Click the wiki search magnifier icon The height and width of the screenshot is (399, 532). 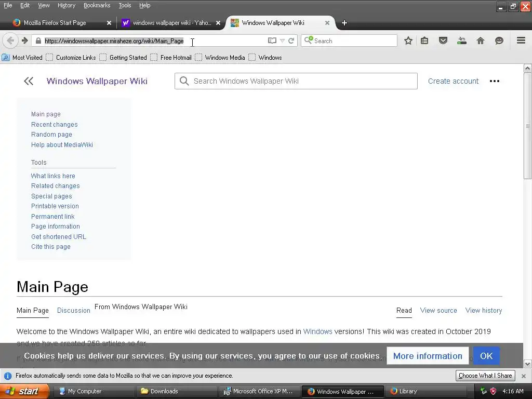[184, 81]
